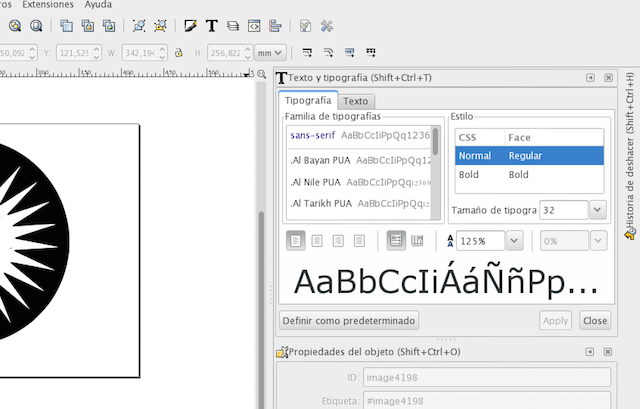Toggle move gradients with objects option
640x409 pixels.
pos(349,52)
